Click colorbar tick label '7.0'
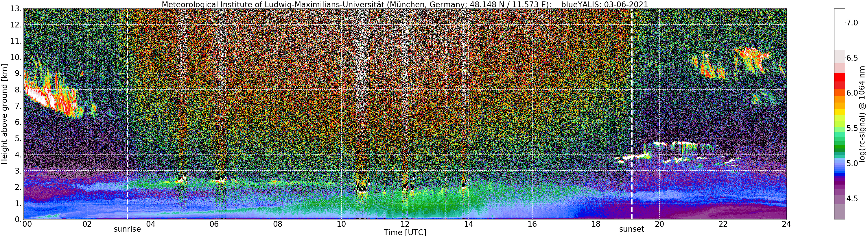 852,23
